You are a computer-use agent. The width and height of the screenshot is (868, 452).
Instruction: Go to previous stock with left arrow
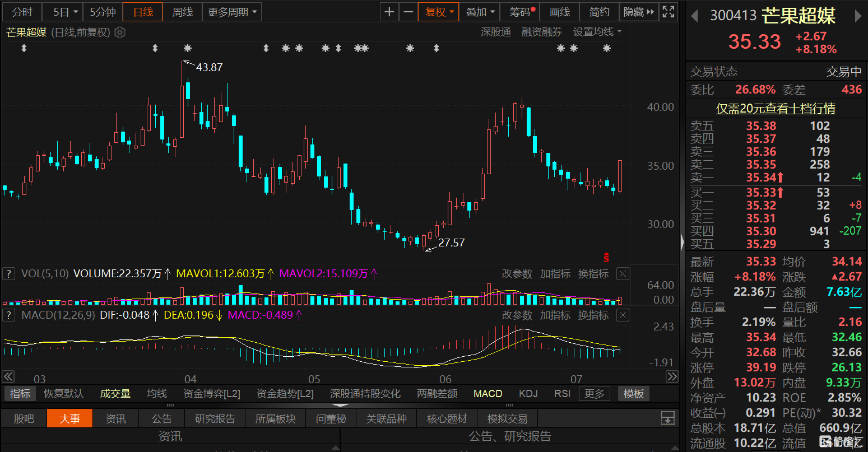point(694,16)
